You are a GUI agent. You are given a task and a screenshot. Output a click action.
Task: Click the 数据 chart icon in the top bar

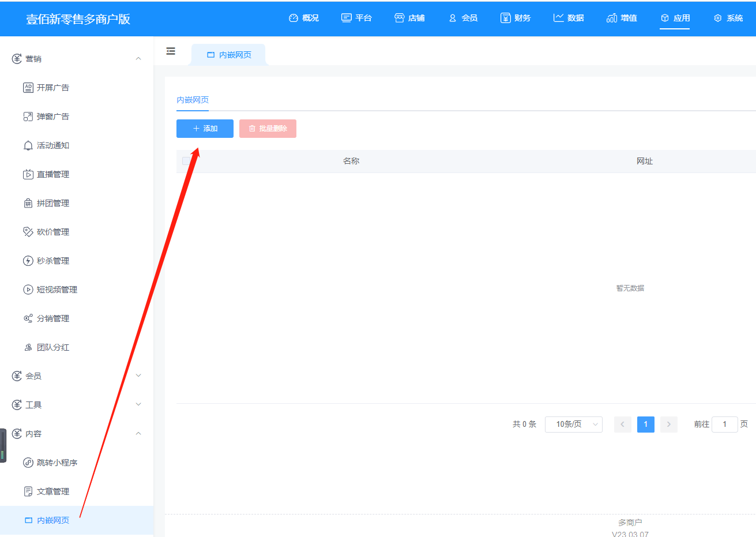[x=558, y=18]
